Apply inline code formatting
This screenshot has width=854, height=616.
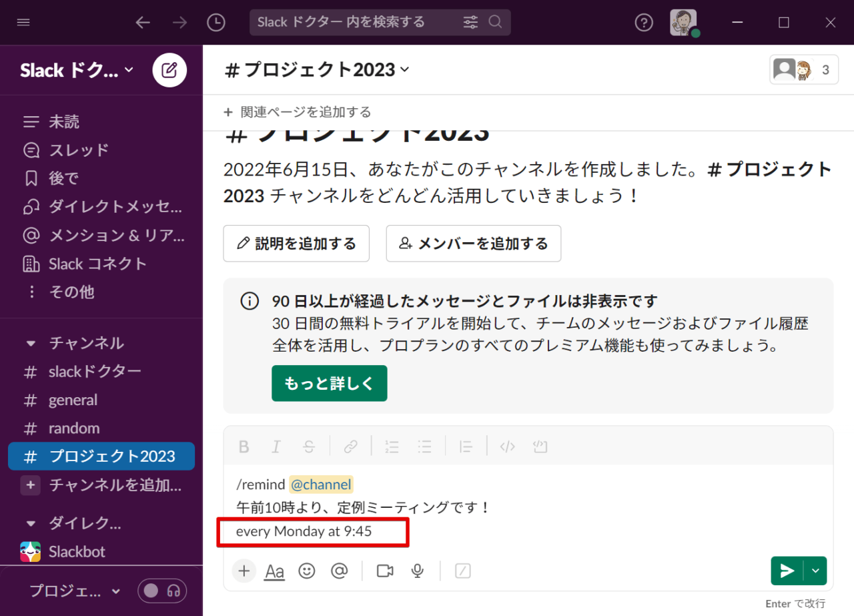(508, 446)
